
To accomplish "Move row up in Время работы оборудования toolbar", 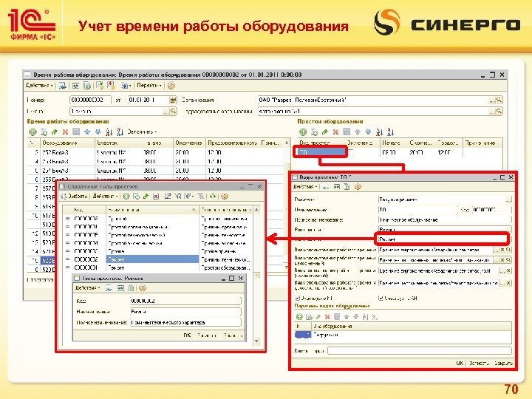I will tap(87, 132).
